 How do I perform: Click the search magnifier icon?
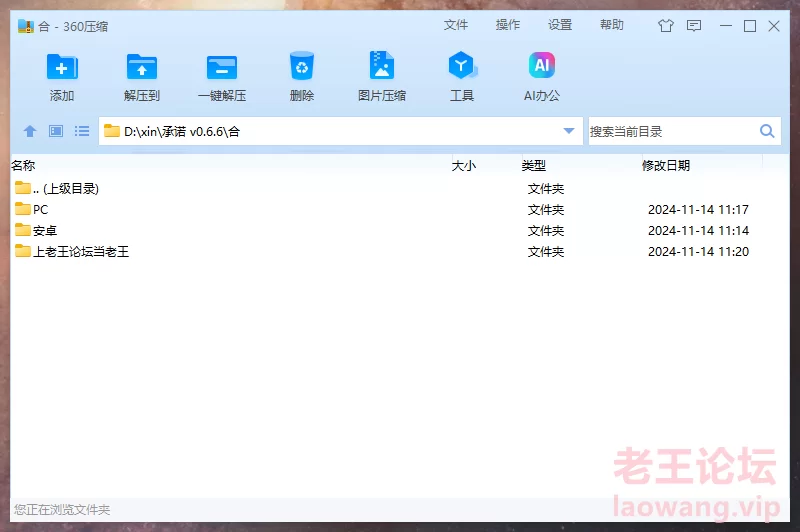[767, 131]
